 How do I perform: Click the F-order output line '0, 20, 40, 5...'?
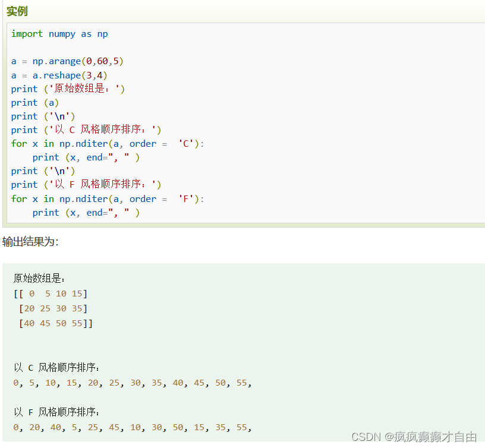133,427
